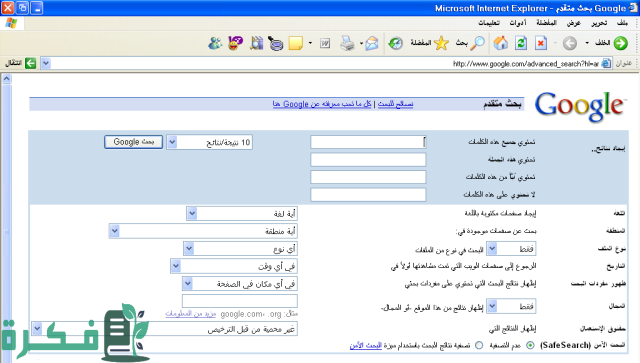Open the فقط dropdown in file type row
This screenshot has height=363, width=640.
click(512, 249)
